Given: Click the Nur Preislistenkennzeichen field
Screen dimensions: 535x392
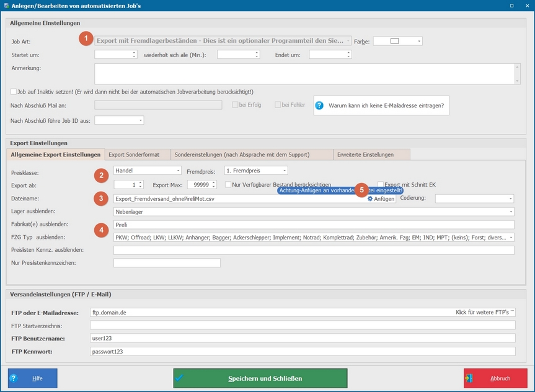Looking at the screenshot, I should [x=167, y=263].
